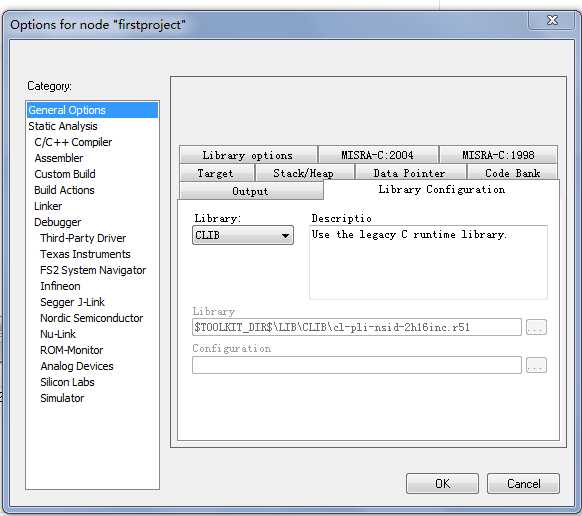Open the Code Bank tab
Viewport: 582px width, 516px height.
click(512, 173)
